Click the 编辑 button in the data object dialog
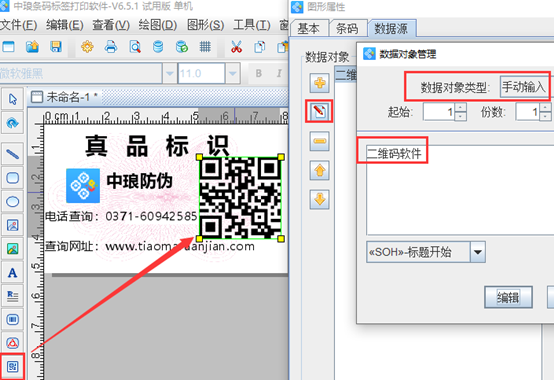The width and height of the screenshot is (554, 380). pos(508,297)
